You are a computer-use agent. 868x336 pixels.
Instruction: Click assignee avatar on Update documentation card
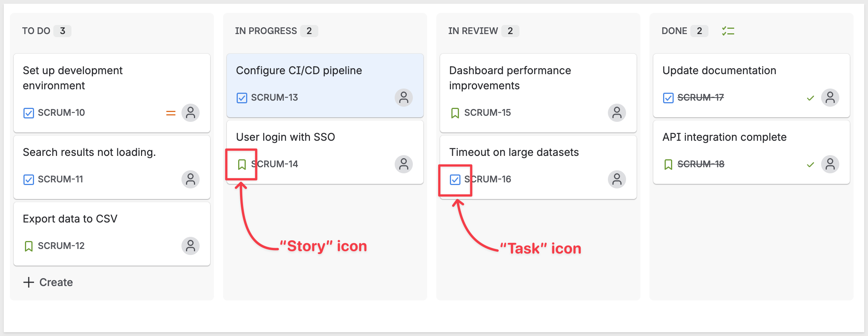(x=830, y=98)
